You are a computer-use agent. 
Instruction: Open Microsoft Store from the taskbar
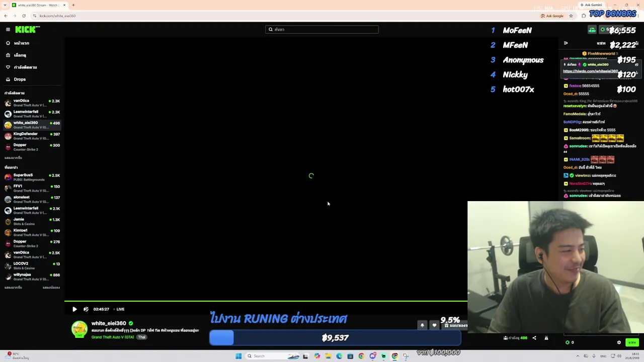coord(350,356)
